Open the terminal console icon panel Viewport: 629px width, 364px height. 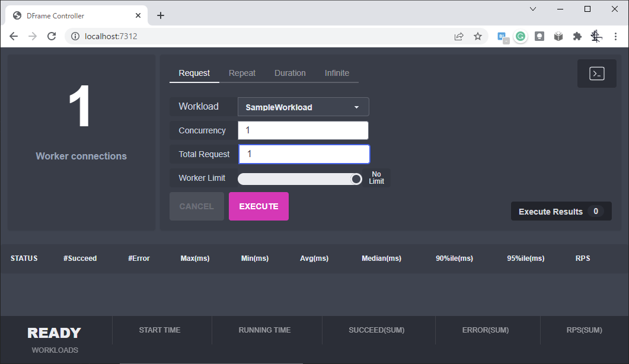[x=596, y=74]
